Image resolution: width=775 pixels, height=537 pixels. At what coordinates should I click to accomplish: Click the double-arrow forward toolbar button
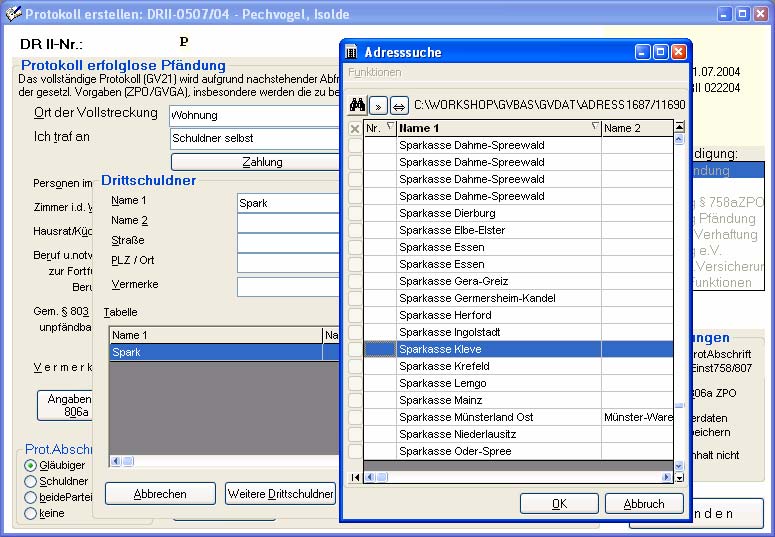pos(378,105)
